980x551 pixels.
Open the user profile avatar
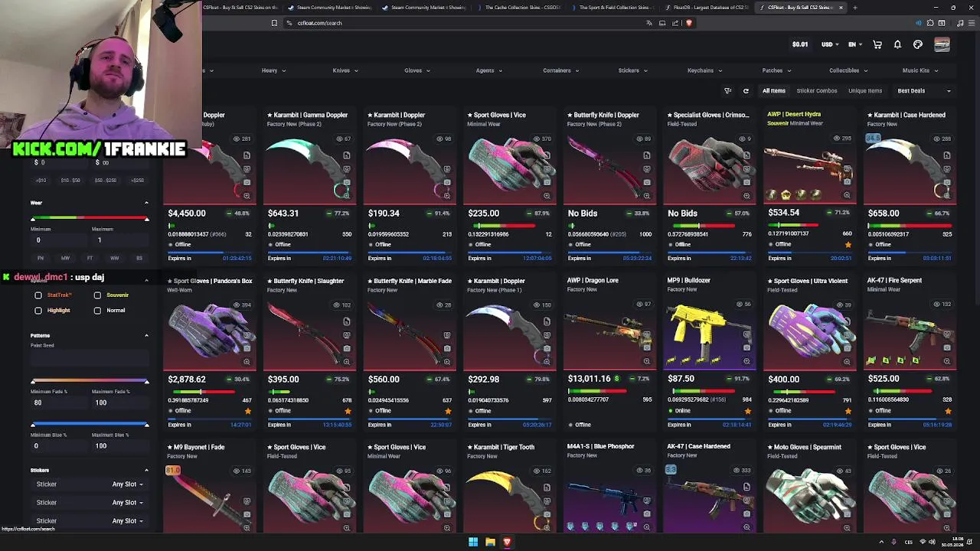tap(942, 44)
